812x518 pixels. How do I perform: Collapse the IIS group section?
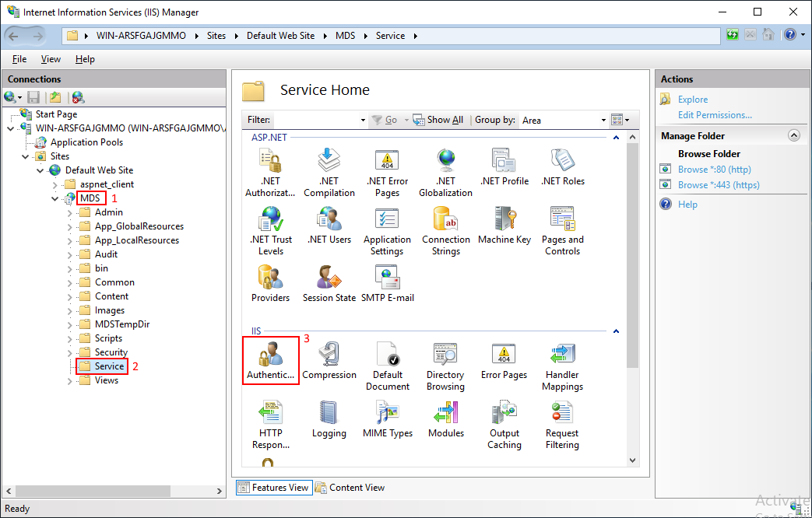[616, 331]
